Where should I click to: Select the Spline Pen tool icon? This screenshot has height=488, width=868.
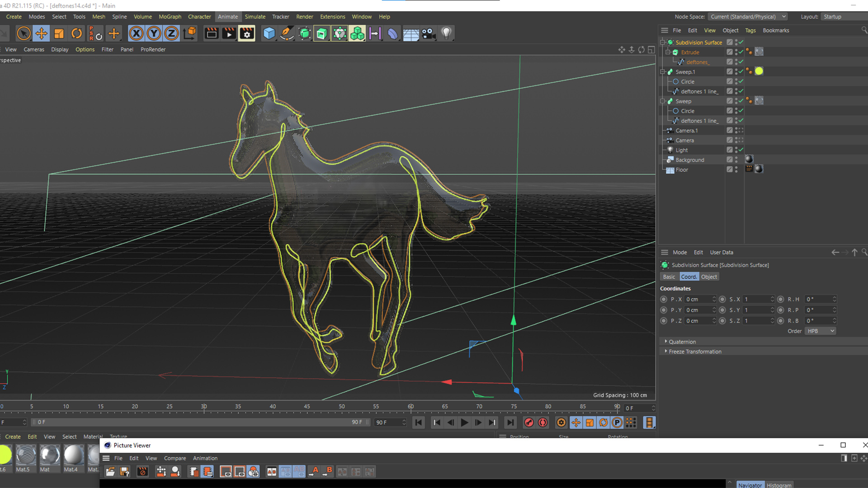pos(287,33)
